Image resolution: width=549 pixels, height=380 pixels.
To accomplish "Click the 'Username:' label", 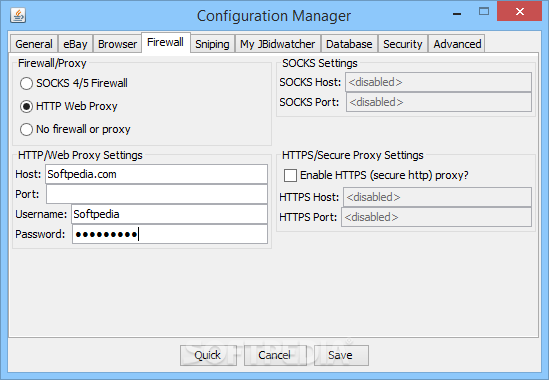I will 41,214.
